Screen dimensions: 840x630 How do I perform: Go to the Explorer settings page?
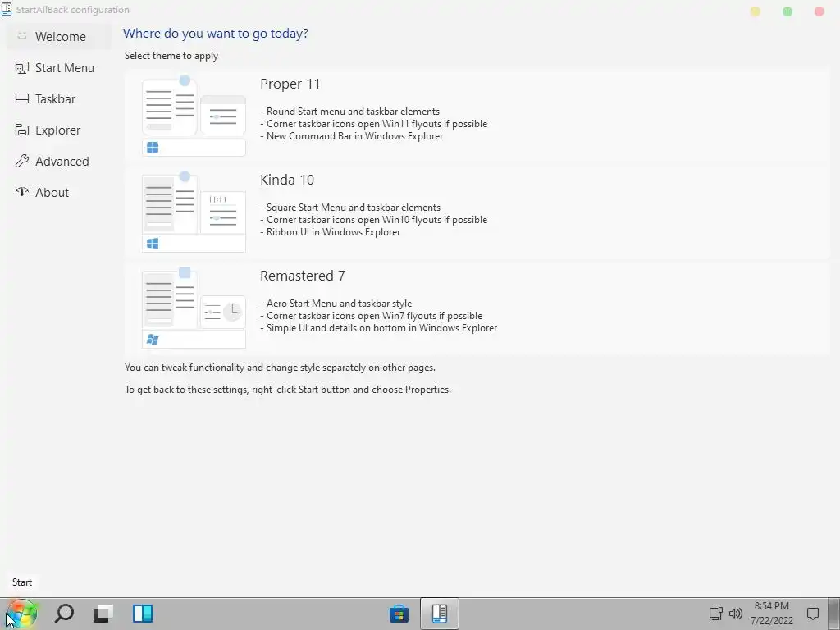tap(59, 130)
